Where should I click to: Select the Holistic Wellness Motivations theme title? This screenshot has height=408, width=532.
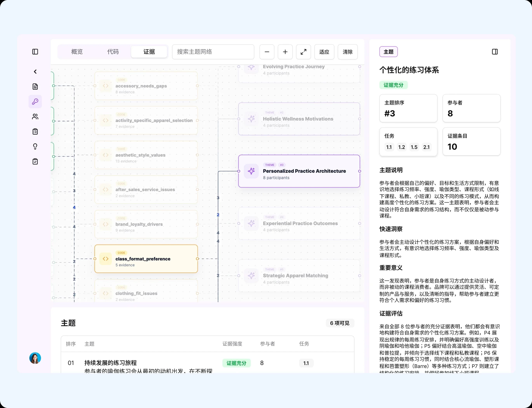tap(298, 119)
